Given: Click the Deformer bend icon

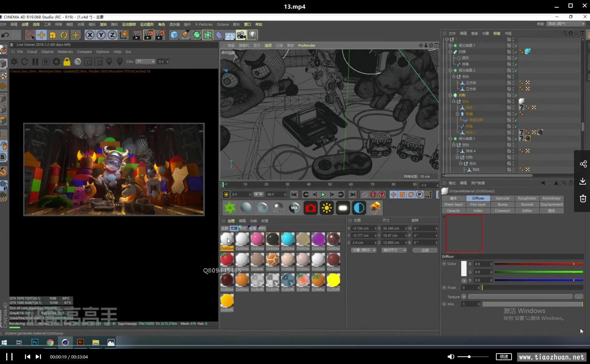Looking at the screenshot, I should pos(219,35).
